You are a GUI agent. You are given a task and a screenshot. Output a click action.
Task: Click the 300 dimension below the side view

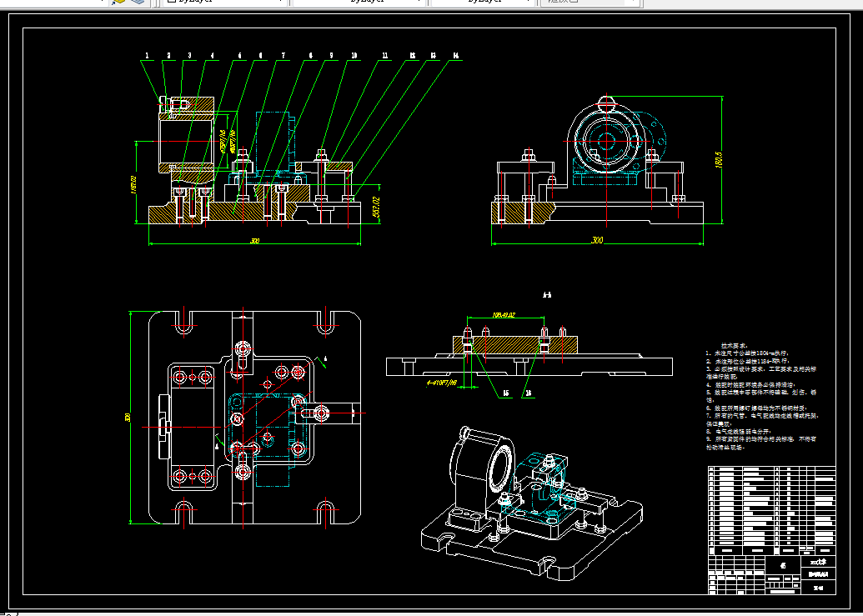tap(597, 240)
